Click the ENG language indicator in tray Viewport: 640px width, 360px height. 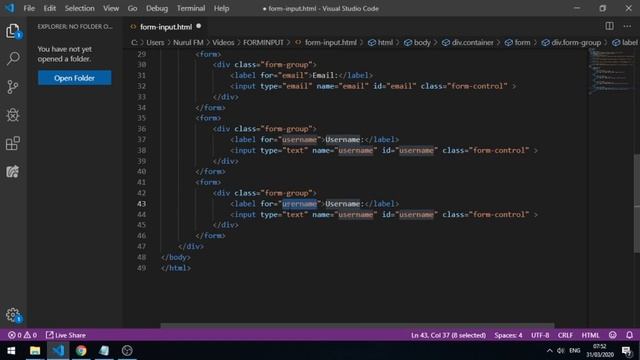(575, 351)
